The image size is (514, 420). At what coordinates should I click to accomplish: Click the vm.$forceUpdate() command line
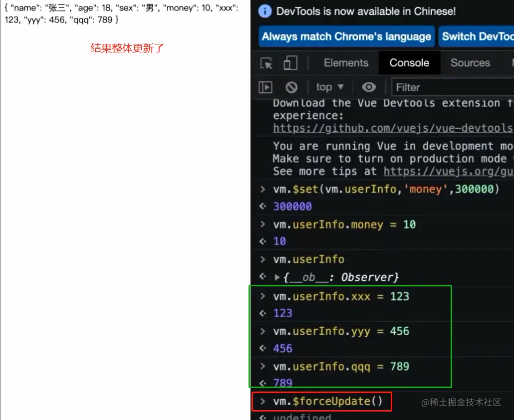[x=328, y=402]
